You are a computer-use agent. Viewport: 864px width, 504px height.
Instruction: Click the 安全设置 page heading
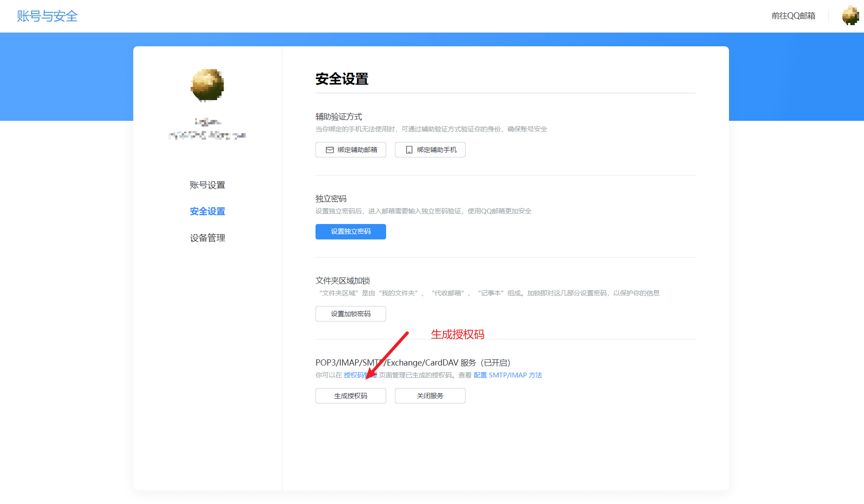point(342,79)
